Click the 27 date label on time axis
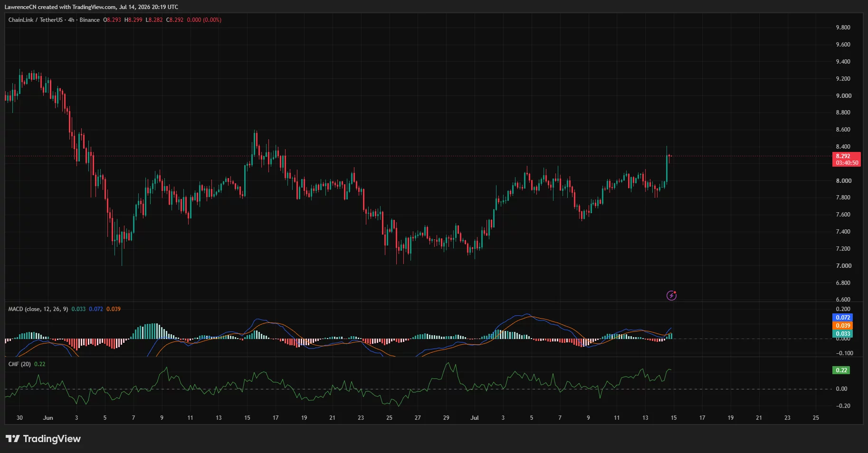Screen dimensions: 868x453 pyautogui.click(x=418, y=418)
